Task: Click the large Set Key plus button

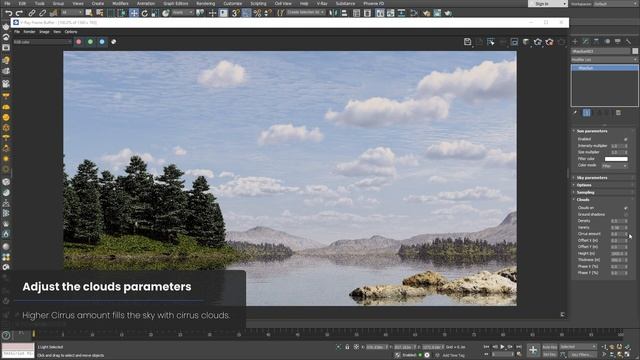Action: (x=533, y=350)
